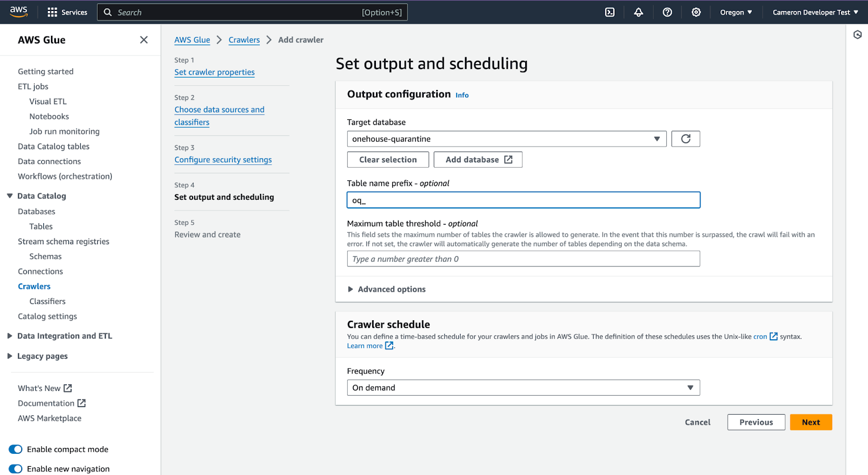Open Info link for Output configuration
The image size is (868, 475).
pyautogui.click(x=462, y=95)
